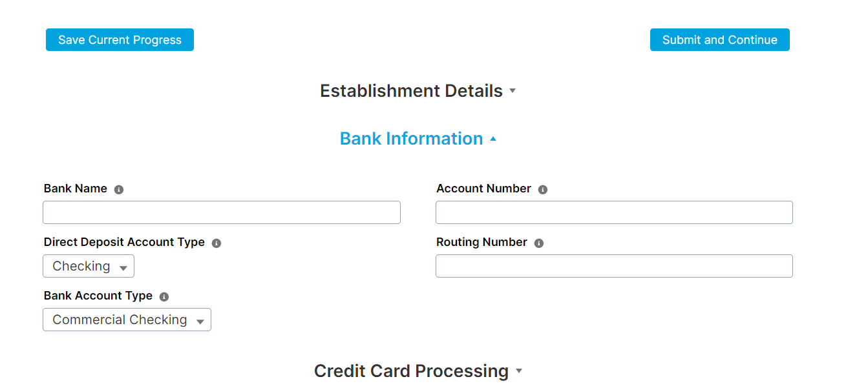Image resolution: width=868 pixels, height=388 pixels.
Task: Click the info icon beside Account Number
Action: 542,189
